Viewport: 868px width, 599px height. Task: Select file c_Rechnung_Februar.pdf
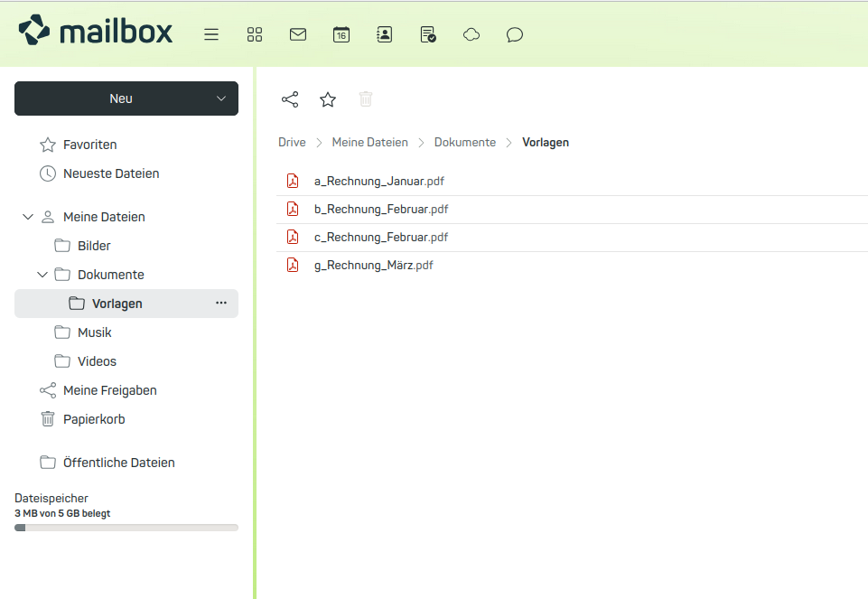coord(572,237)
